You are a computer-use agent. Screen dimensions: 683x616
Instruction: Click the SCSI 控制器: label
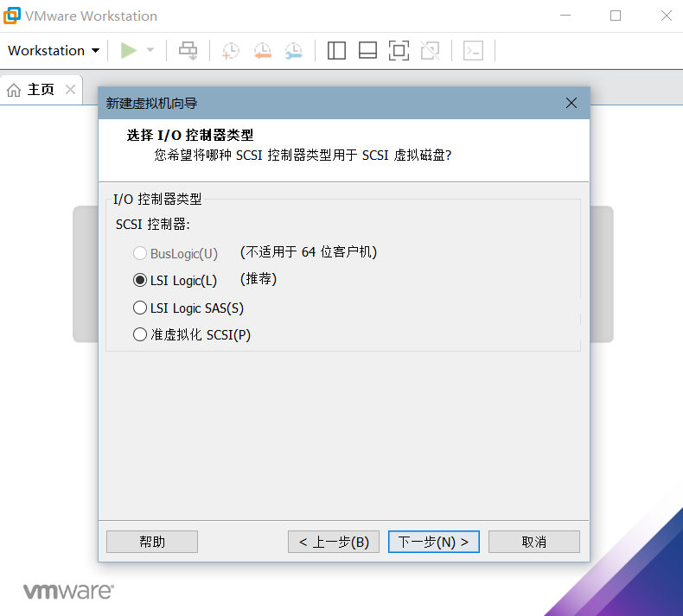pos(153,225)
